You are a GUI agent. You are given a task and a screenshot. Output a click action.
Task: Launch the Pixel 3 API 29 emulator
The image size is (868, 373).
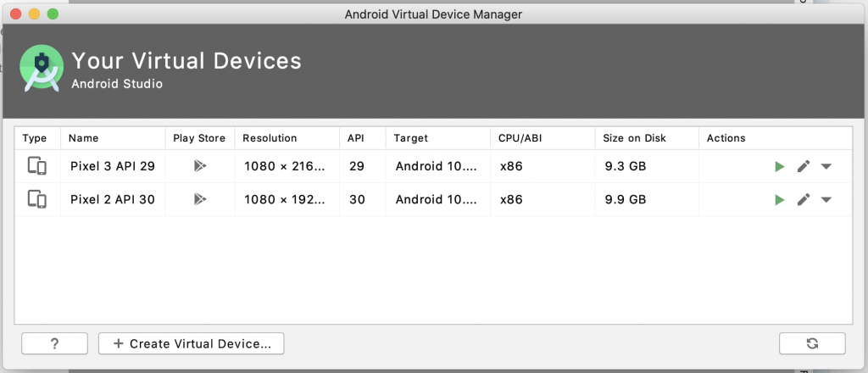coord(780,166)
